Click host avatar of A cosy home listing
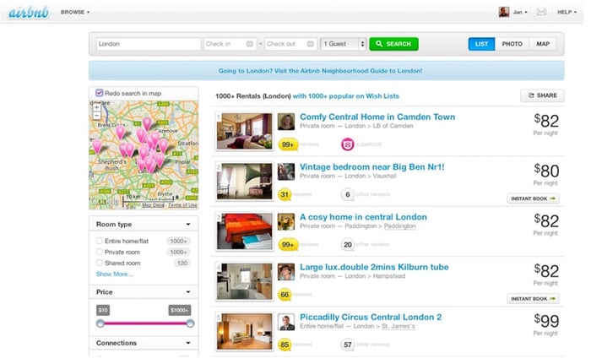The height and width of the screenshot is (364, 591). point(286,222)
